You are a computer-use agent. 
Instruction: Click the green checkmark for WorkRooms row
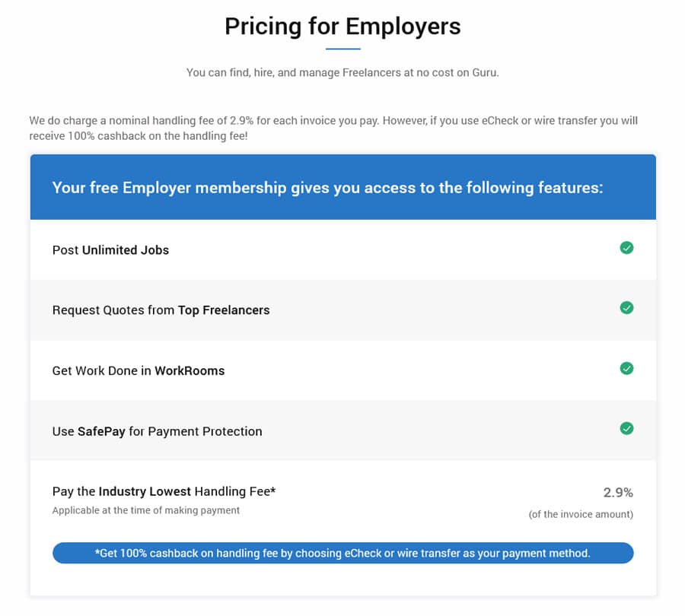626,369
